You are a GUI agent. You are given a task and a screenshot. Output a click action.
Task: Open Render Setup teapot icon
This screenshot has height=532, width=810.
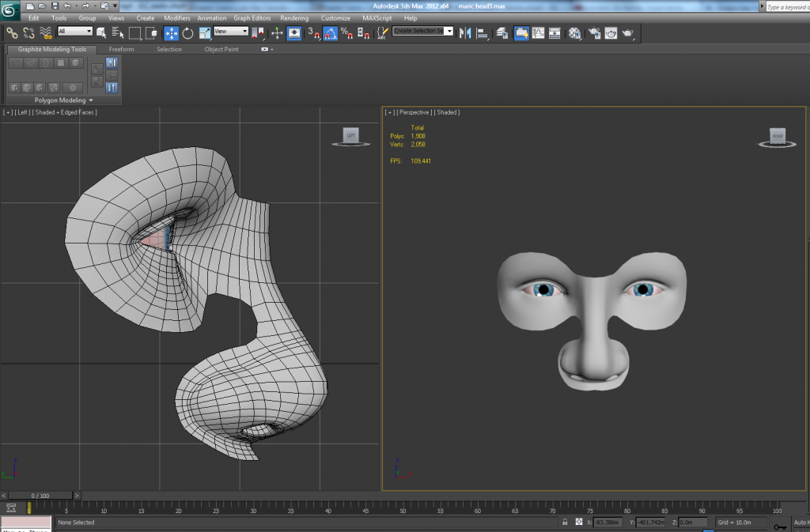click(x=593, y=32)
